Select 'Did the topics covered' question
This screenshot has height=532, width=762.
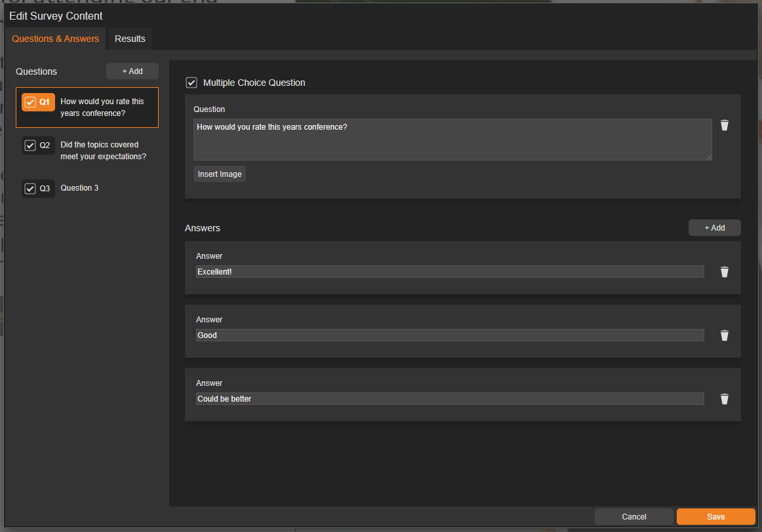click(x=103, y=151)
